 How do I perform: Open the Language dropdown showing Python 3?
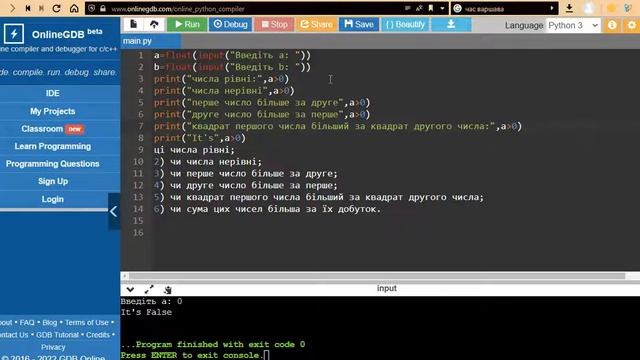573,25
